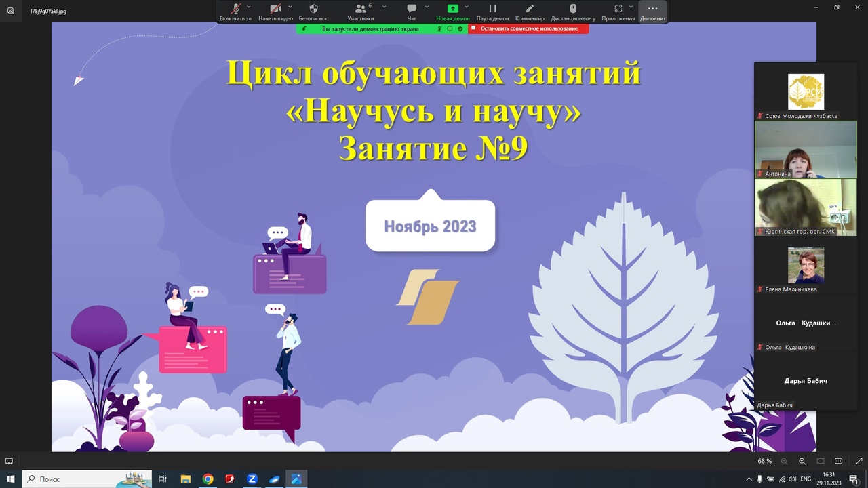
Task: Click the photo viewer icon beside file name
Action: [x=10, y=11]
